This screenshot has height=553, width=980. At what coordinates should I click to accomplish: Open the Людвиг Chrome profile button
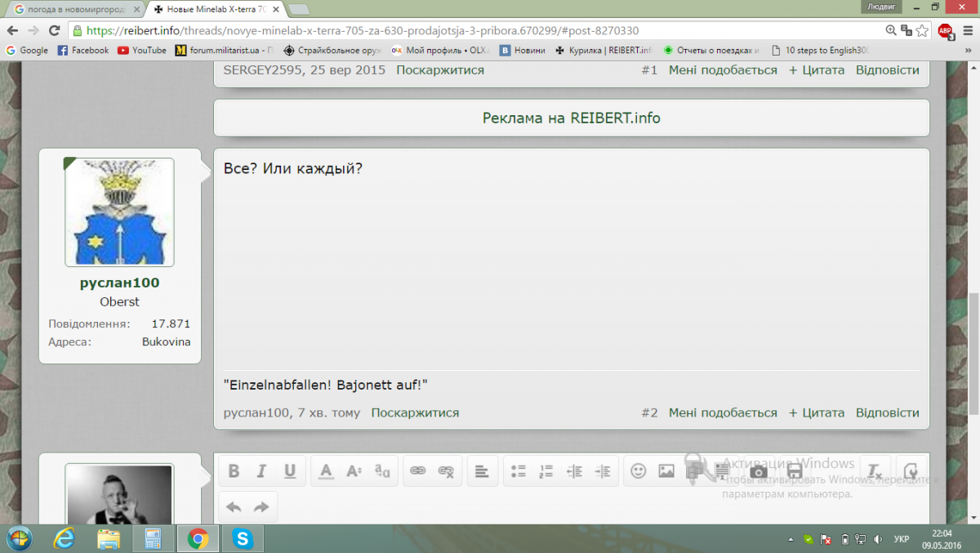pos(880,6)
